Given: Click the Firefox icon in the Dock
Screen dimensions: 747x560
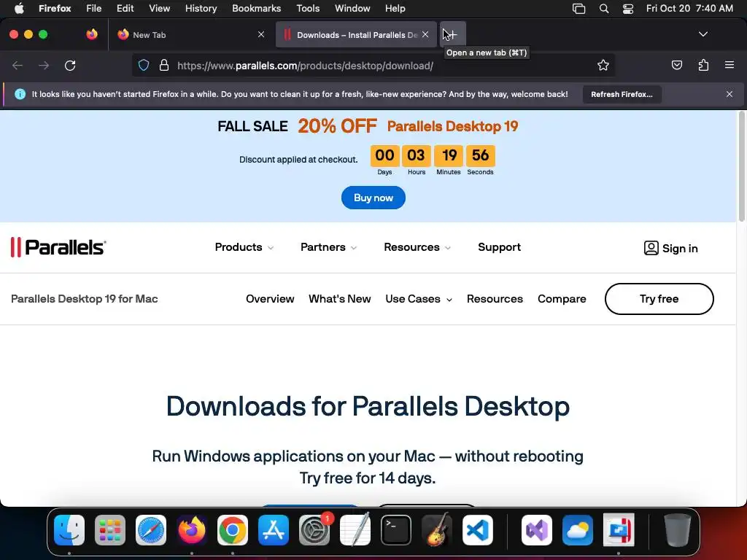Looking at the screenshot, I should point(192,530).
